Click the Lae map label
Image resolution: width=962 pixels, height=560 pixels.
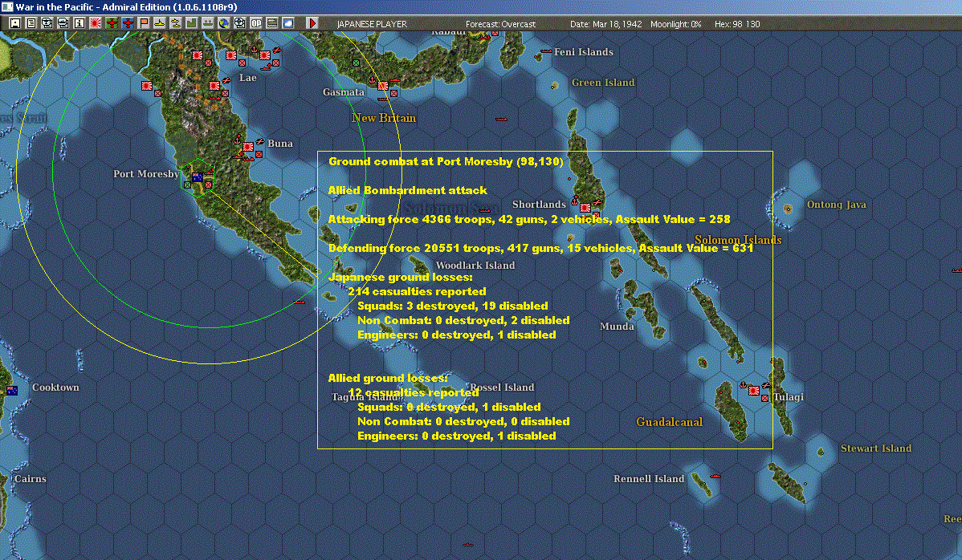[x=248, y=78]
